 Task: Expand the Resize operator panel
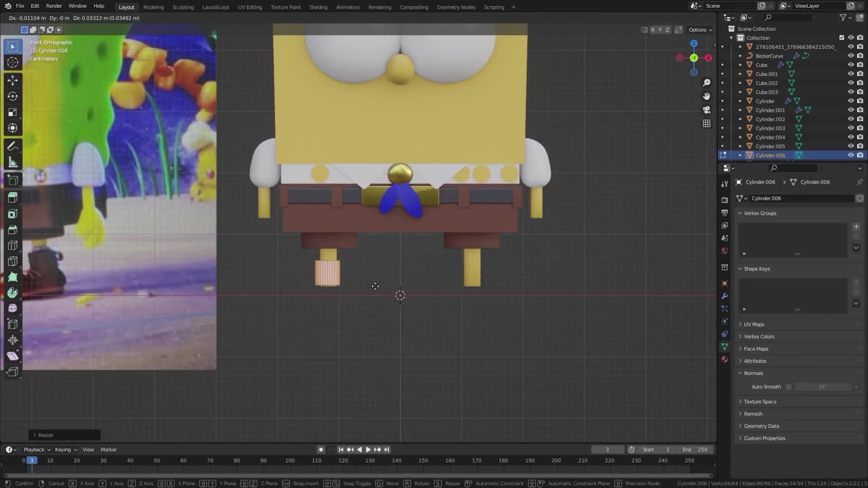45,435
